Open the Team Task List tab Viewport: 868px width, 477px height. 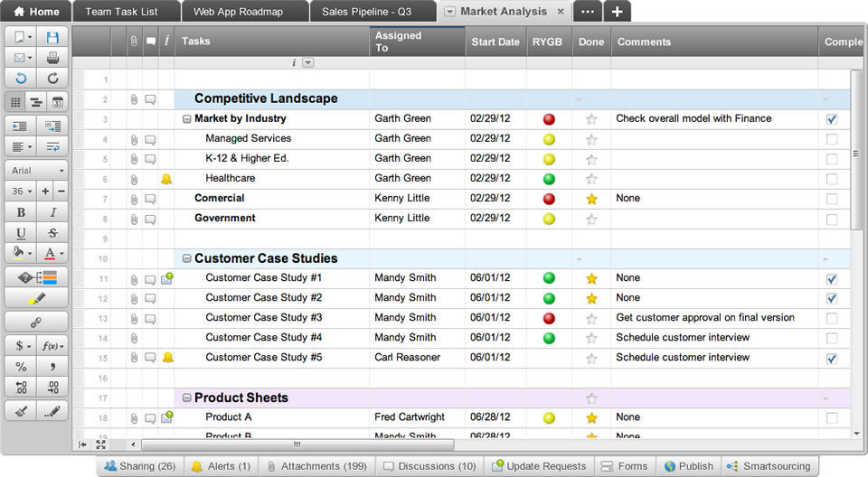[121, 12]
